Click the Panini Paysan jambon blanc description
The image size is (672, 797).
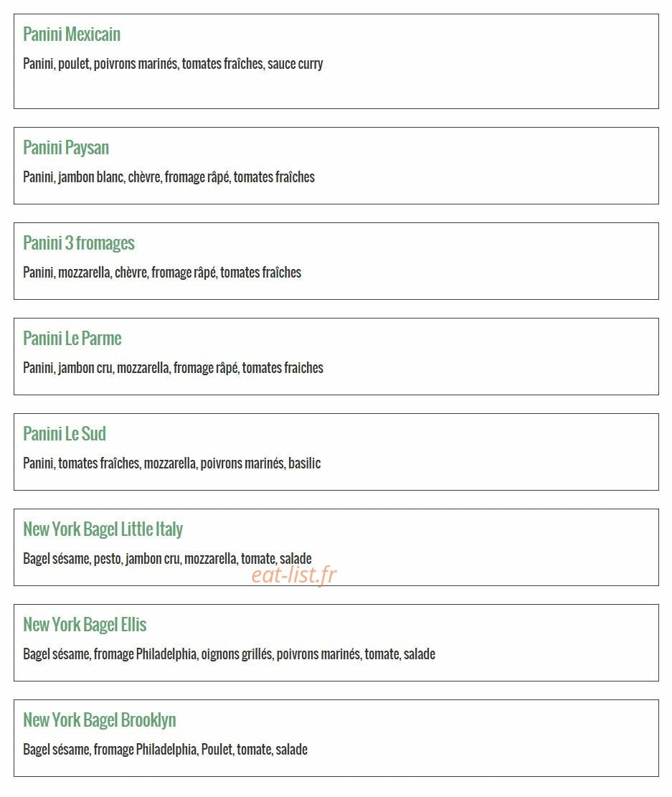169,177
